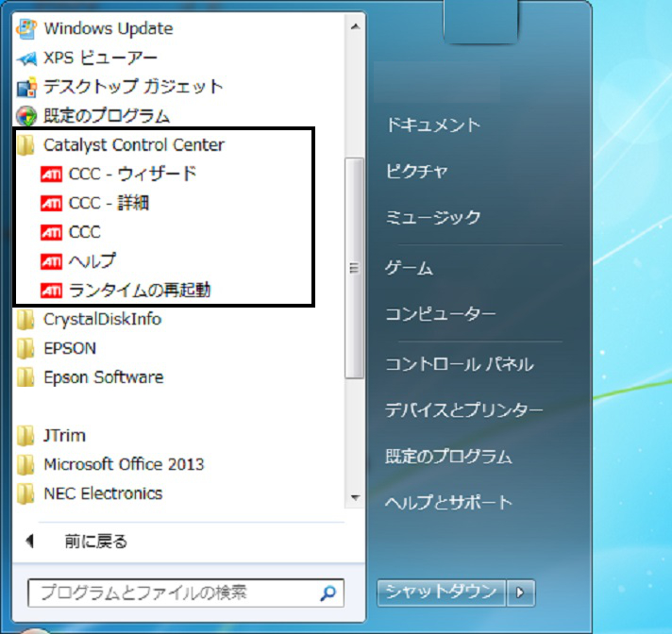This screenshot has width=672, height=634.
Task: Click the magnifier icon in search box
Action: 328,593
